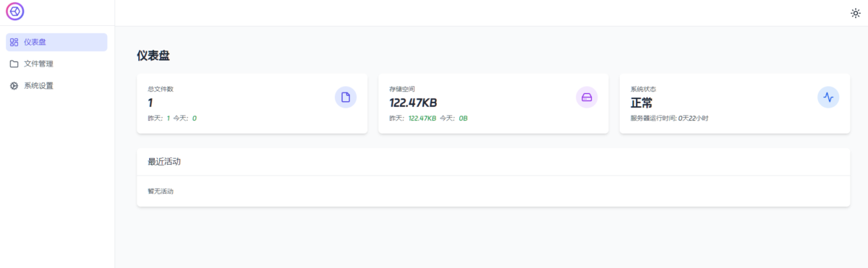Click the activity pulse icon in 系统状态 card

click(x=828, y=97)
